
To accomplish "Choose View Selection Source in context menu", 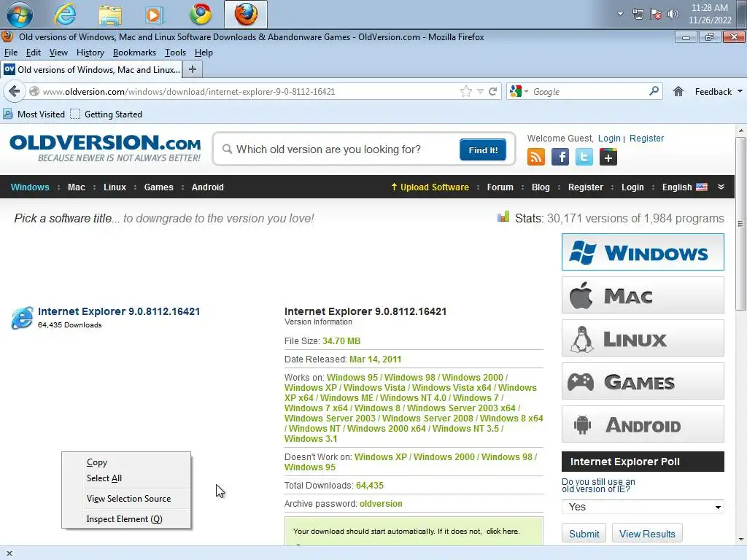I will (x=125, y=499).
